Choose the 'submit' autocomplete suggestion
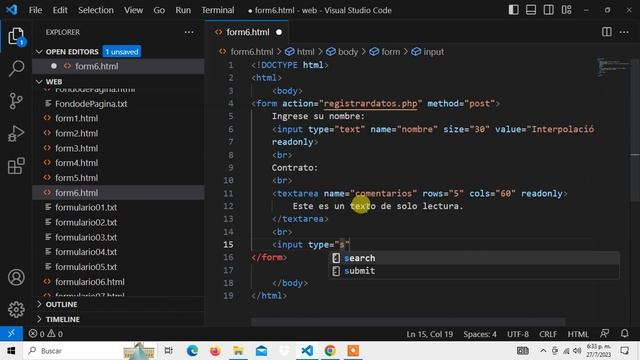The height and width of the screenshot is (360, 640). (x=474, y=271)
